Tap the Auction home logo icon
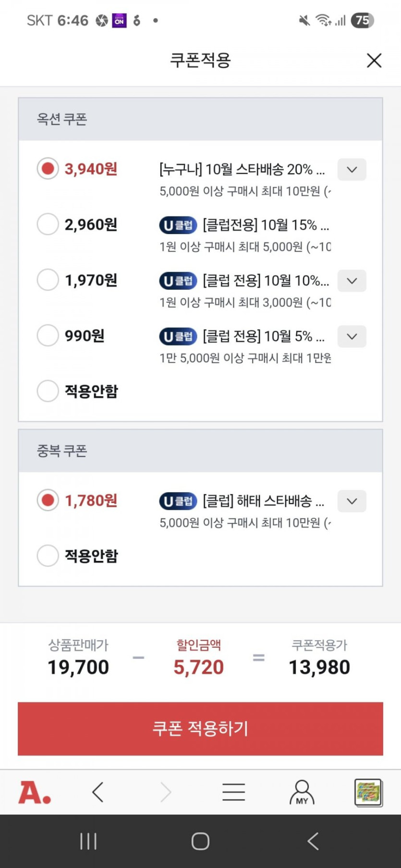401x868 pixels. click(x=35, y=792)
